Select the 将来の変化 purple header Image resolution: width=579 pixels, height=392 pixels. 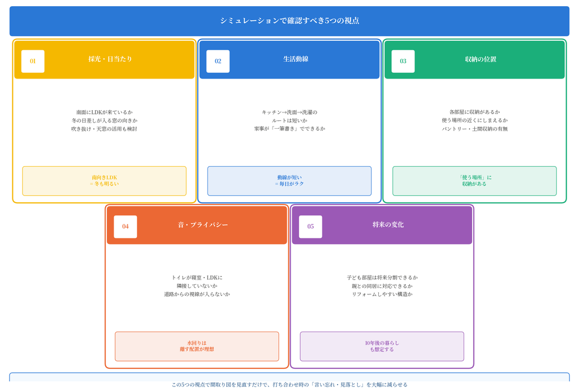(382, 225)
